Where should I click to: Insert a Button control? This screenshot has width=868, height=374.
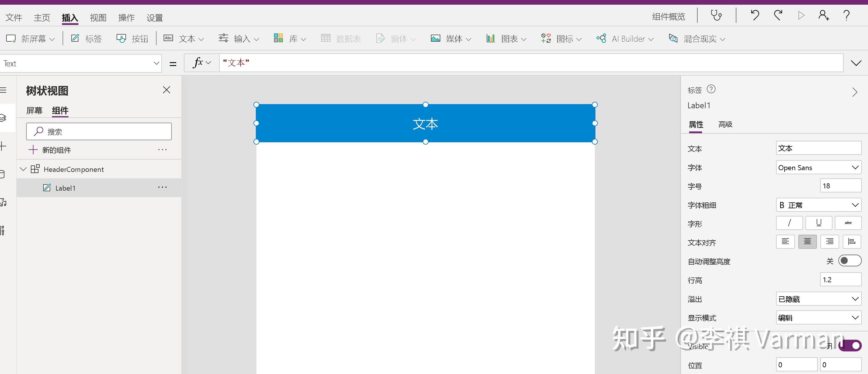(132, 38)
